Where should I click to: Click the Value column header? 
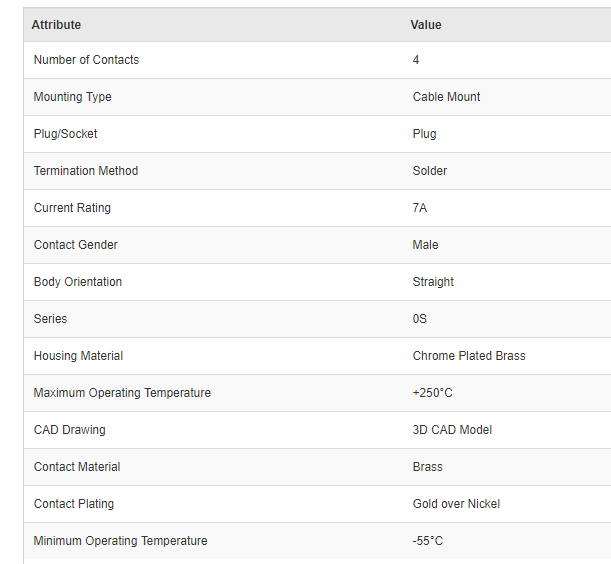425,25
